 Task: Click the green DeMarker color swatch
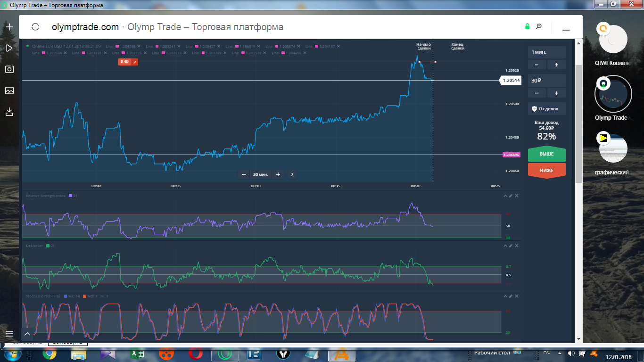click(x=48, y=246)
